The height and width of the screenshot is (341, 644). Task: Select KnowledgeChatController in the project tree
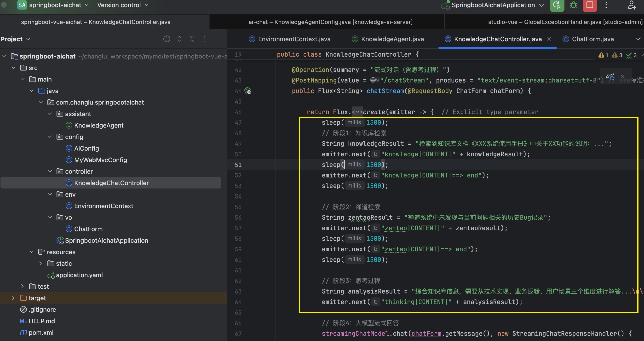[x=111, y=183]
